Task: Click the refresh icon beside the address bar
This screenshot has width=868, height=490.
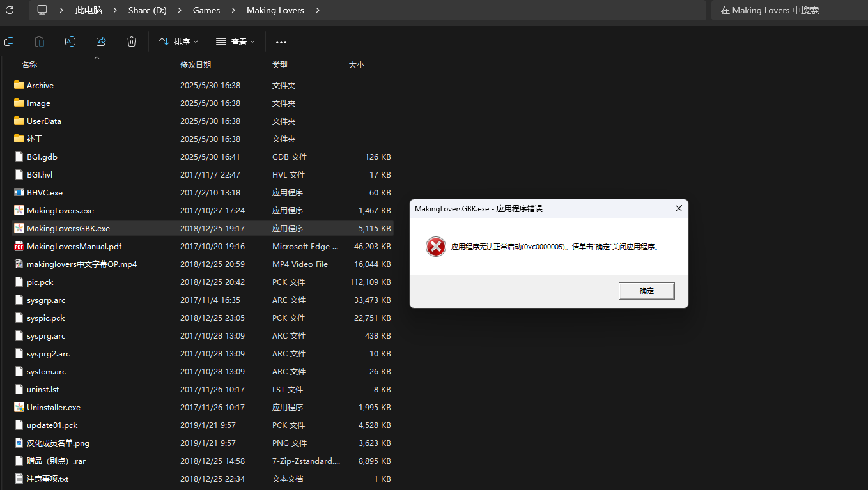Action: pyautogui.click(x=10, y=10)
